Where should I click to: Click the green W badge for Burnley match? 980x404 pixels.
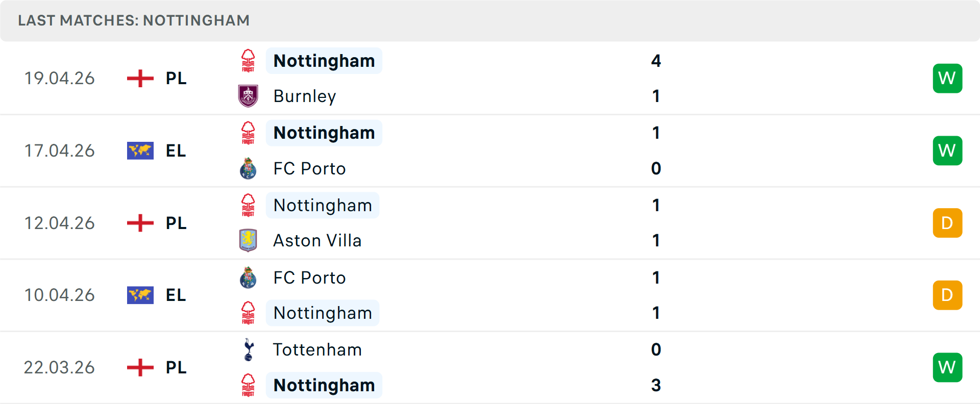[x=947, y=78]
